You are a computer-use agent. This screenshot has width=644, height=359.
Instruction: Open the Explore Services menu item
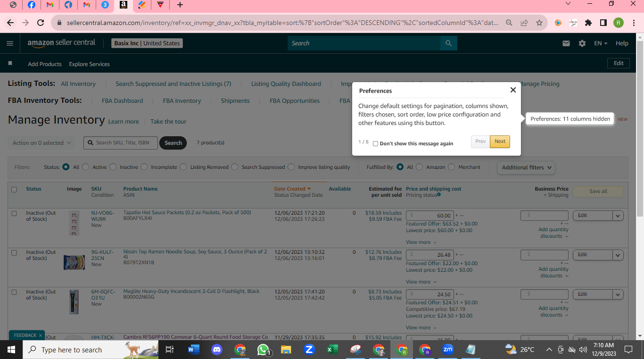coord(89,64)
